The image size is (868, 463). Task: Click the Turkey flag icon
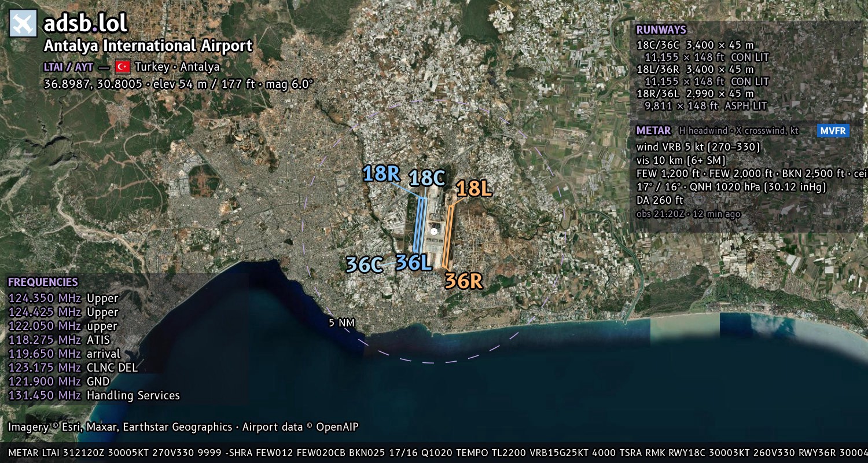click(x=122, y=67)
